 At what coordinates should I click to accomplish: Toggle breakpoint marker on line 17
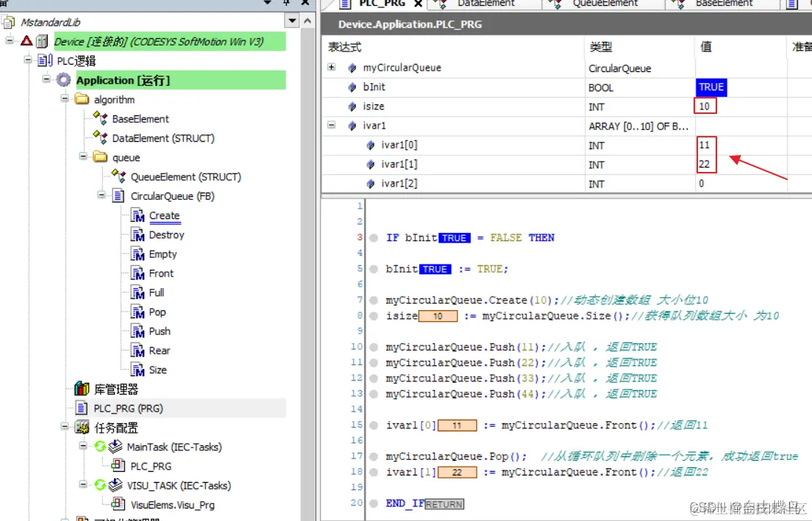coord(374,456)
